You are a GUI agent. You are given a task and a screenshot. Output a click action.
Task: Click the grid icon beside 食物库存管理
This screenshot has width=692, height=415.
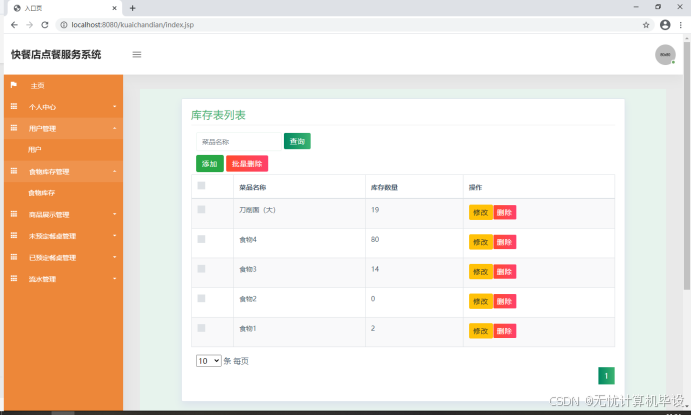(x=14, y=171)
